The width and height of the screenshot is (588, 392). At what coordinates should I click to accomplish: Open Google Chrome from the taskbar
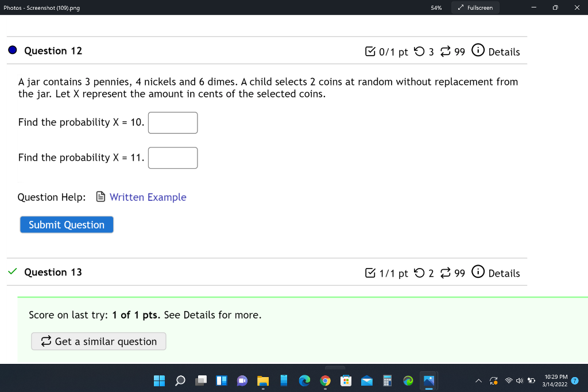[325, 381]
